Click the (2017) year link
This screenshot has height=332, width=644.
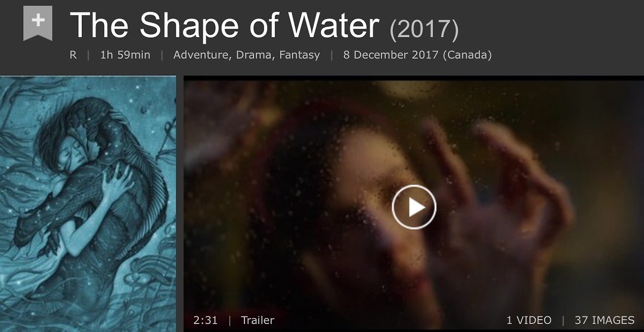424,30
